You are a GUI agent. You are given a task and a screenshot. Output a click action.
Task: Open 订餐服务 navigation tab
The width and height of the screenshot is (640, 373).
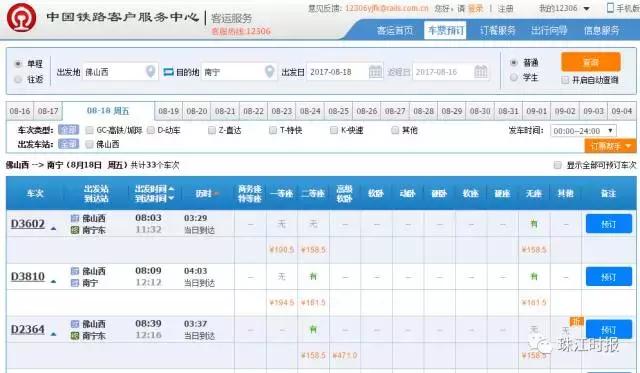click(x=498, y=31)
